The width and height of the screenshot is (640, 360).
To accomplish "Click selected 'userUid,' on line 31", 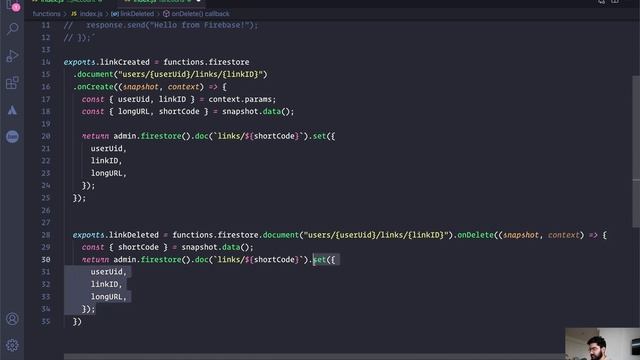I will [x=109, y=272].
